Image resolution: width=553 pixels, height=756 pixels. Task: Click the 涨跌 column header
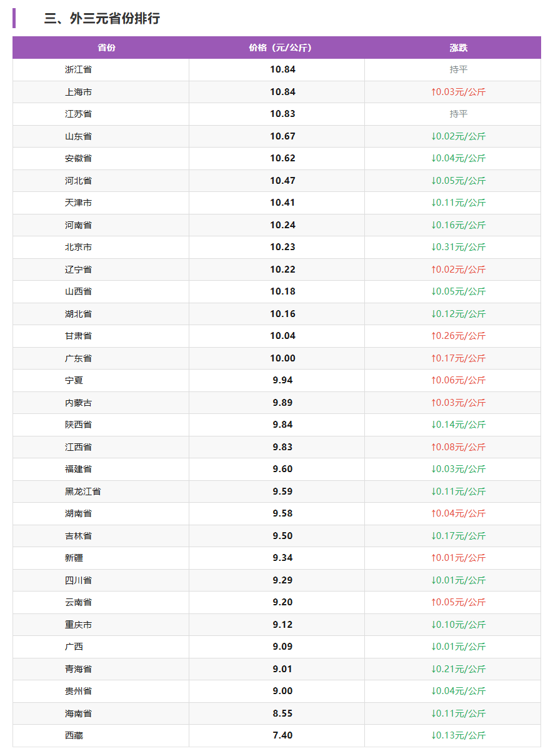pyautogui.click(x=458, y=48)
